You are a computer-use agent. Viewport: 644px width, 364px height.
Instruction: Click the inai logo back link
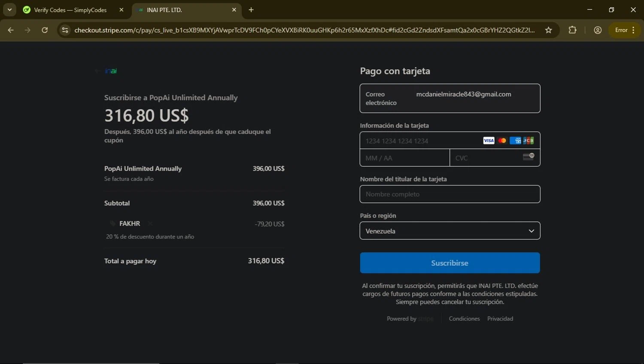106,71
